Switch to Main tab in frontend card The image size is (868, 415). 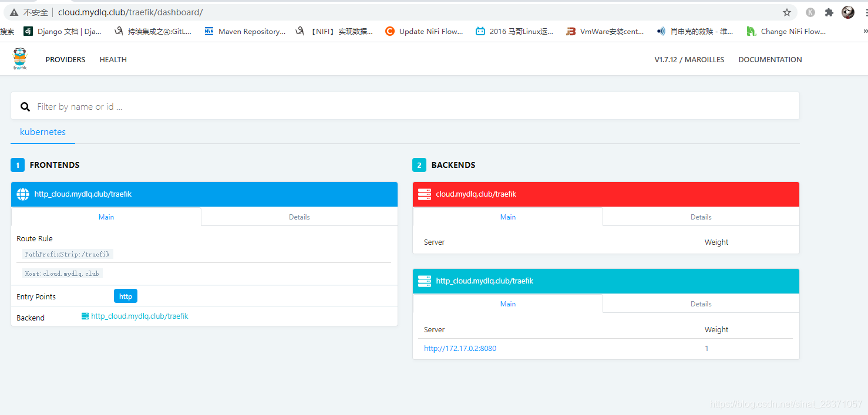tap(106, 217)
